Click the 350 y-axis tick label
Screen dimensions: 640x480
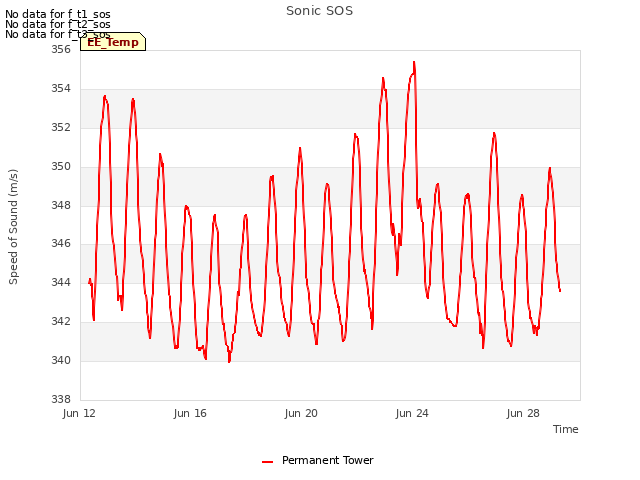(61, 167)
